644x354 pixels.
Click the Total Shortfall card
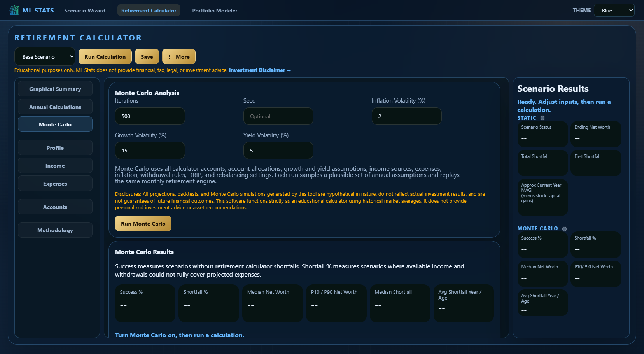tap(542, 163)
